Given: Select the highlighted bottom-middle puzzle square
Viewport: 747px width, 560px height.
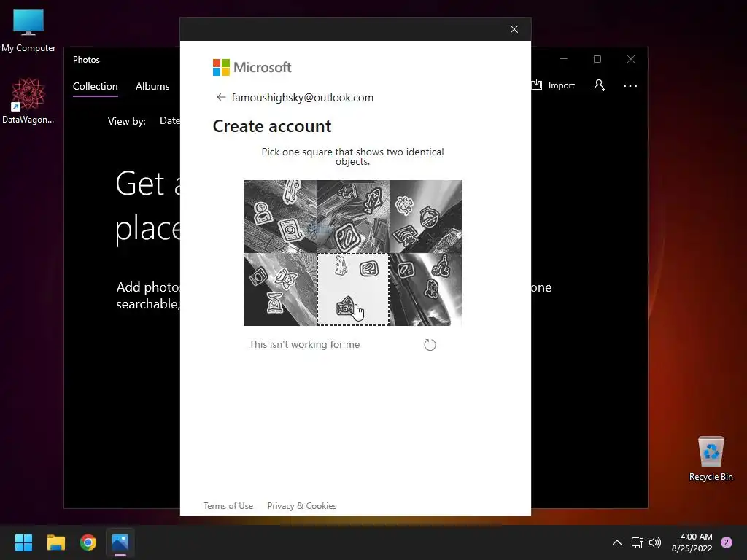Looking at the screenshot, I should (353, 289).
